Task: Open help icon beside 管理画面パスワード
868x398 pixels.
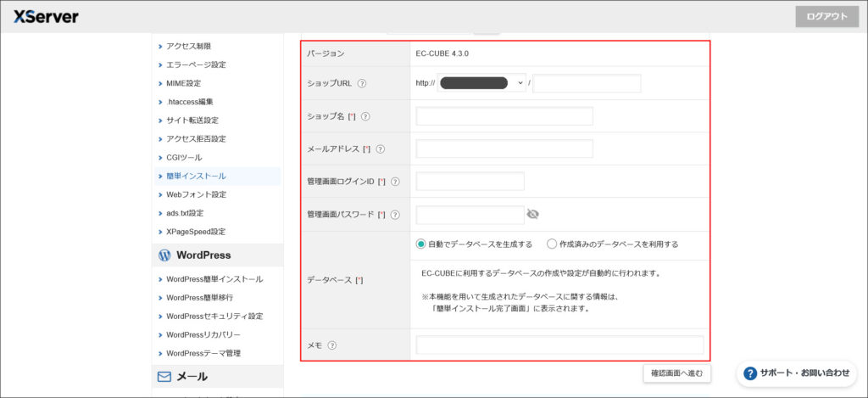Action: [395, 215]
